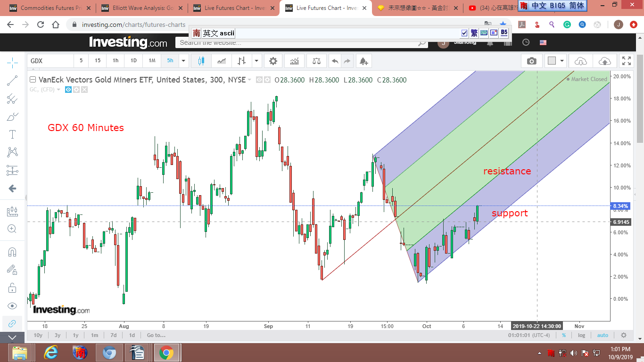The image size is (644, 362).
Task: Set the chart range to 3y
Action: point(58,335)
